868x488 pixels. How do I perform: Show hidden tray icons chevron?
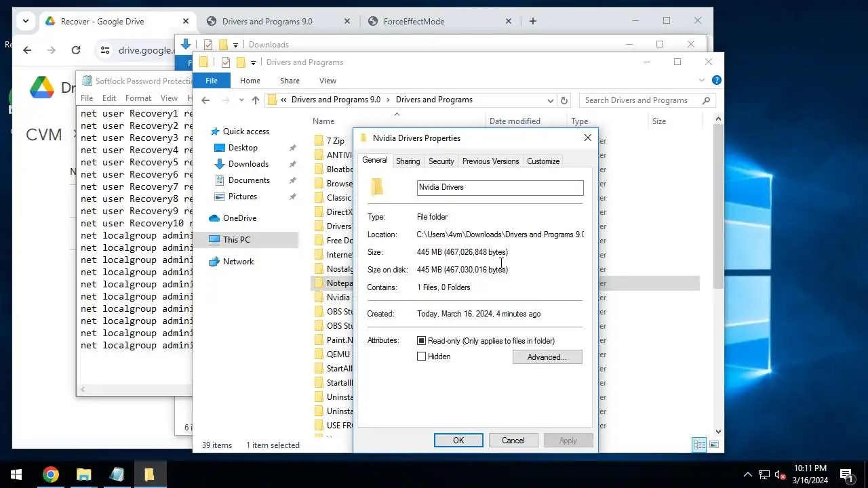(748, 474)
